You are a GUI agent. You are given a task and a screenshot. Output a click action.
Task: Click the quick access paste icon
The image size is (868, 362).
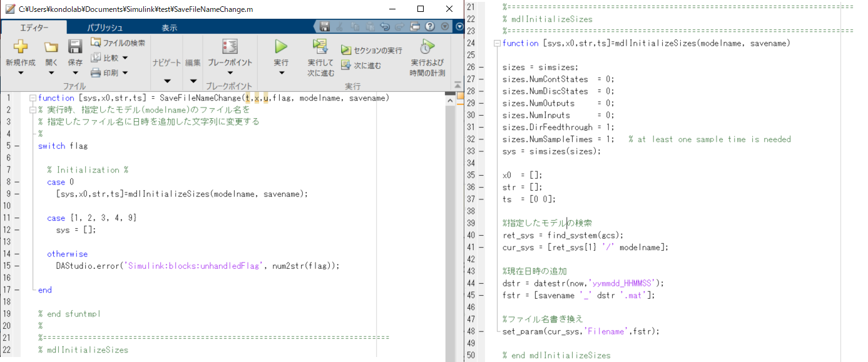(370, 27)
